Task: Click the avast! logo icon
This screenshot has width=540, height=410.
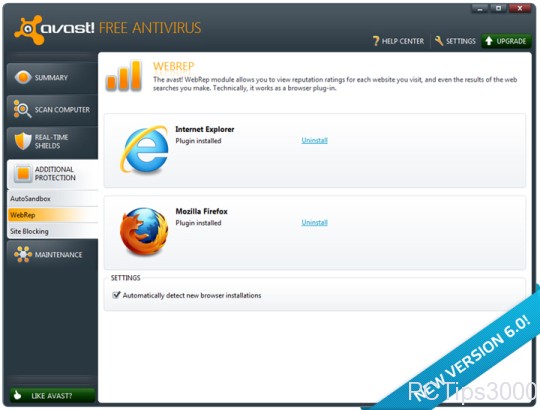Action: (28, 30)
